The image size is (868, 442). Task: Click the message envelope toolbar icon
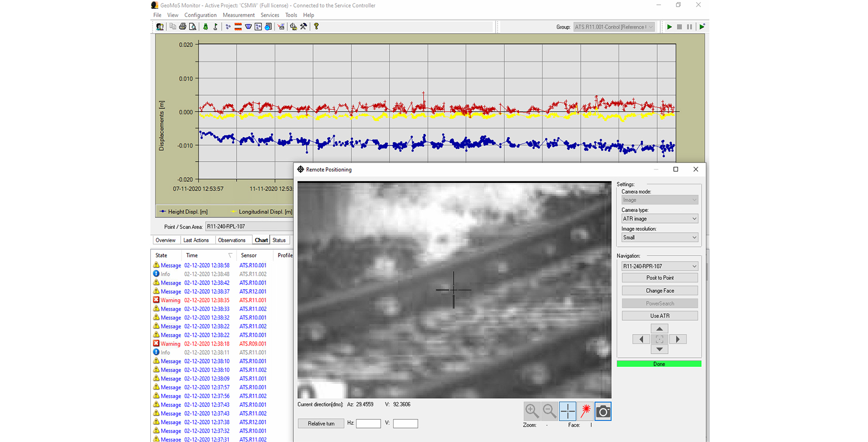tap(281, 27)
